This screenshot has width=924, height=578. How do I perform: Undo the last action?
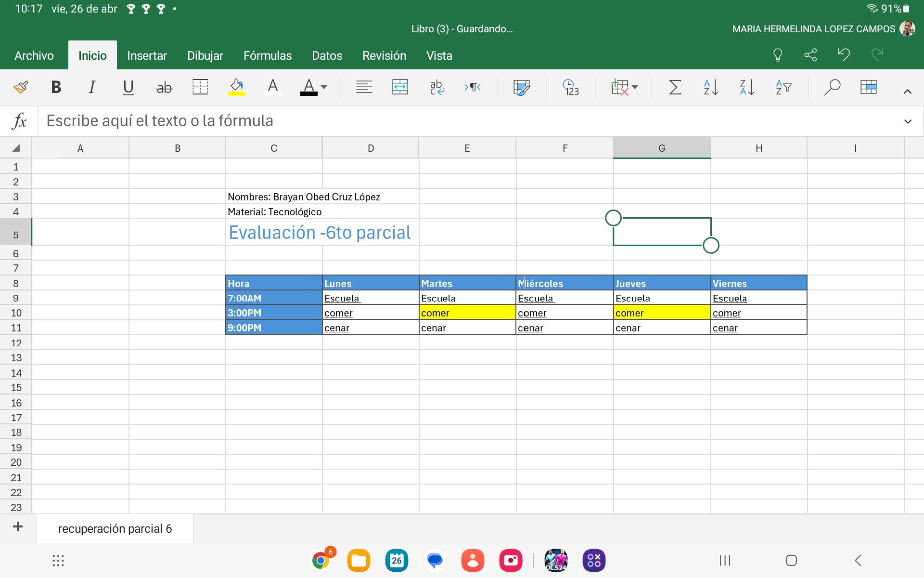[x=844, y=54]
